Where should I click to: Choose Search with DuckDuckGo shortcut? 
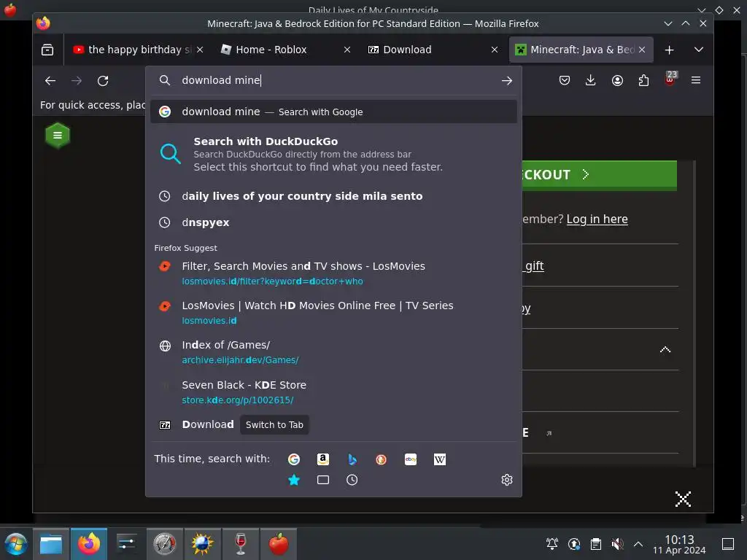333,154
